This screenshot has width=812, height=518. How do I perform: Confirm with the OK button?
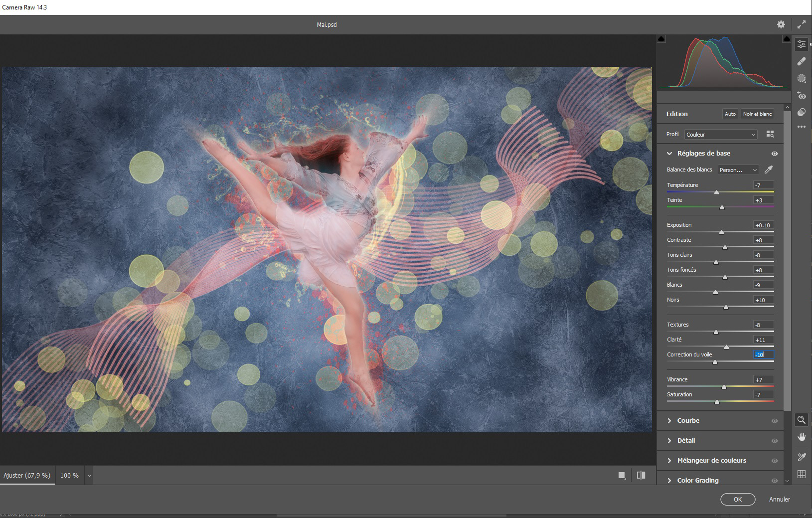point(738,499)
